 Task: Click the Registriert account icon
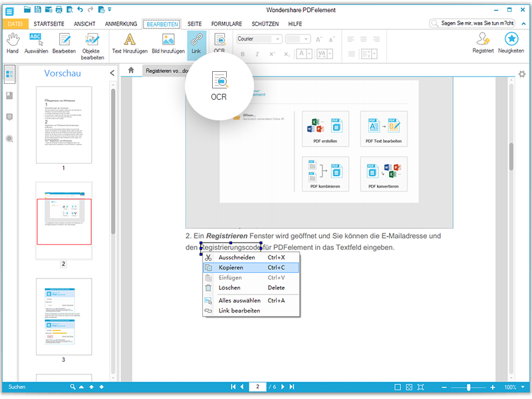coord(483,43)
